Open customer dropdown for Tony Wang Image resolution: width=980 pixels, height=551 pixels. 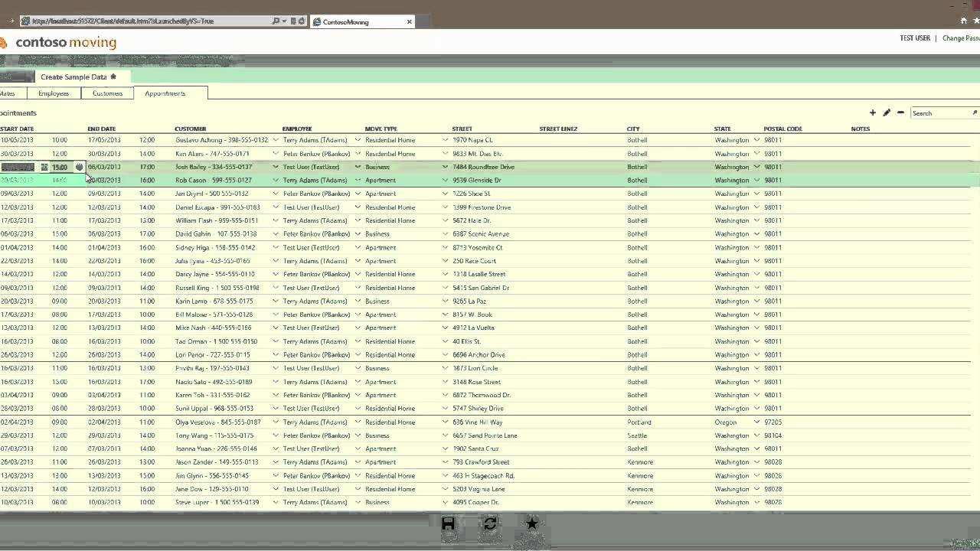click(x=276, y=435)
